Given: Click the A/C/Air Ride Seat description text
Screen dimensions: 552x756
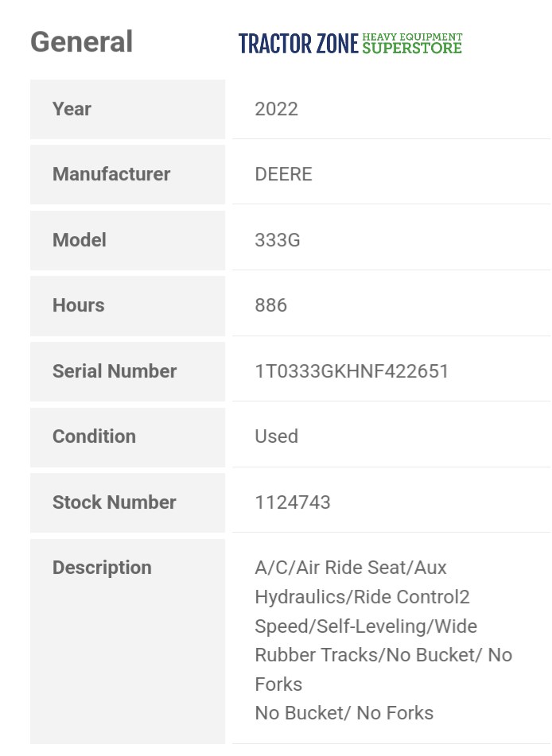Looking at the screenshot, I should (x=351, y=568).
